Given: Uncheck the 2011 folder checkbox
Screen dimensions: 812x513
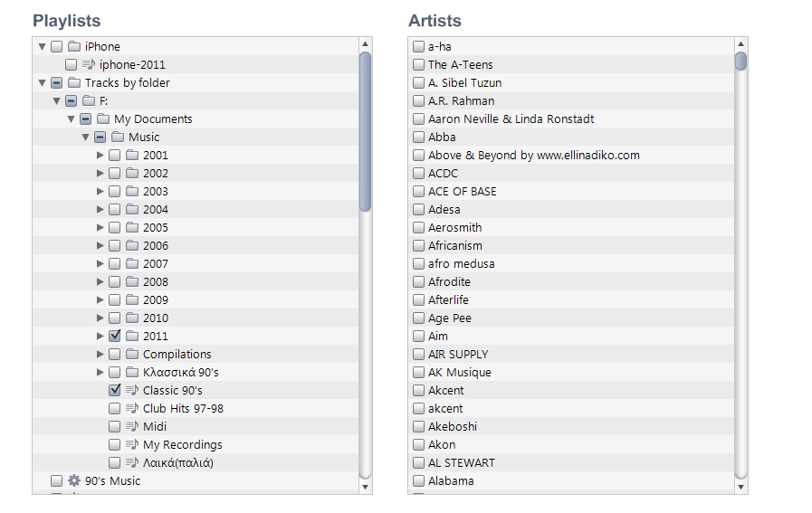Looking at the screenshot, I should (x=114, y=336).
